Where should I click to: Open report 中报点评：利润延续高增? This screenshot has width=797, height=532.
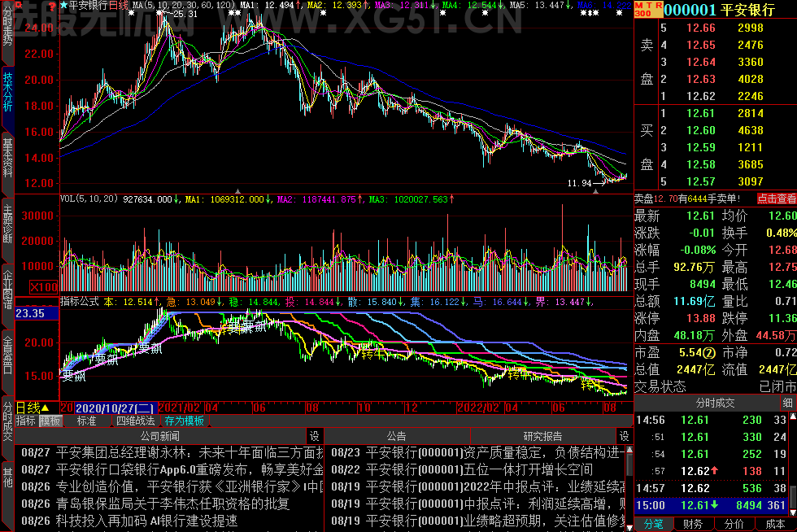click(x=478, y=504)
